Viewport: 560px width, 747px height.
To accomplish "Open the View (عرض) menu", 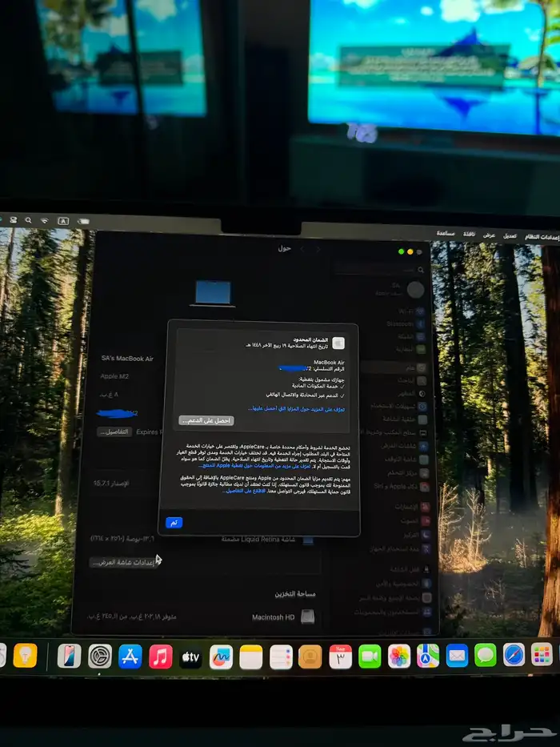I will pyautogui.click(x=488, y=235).
